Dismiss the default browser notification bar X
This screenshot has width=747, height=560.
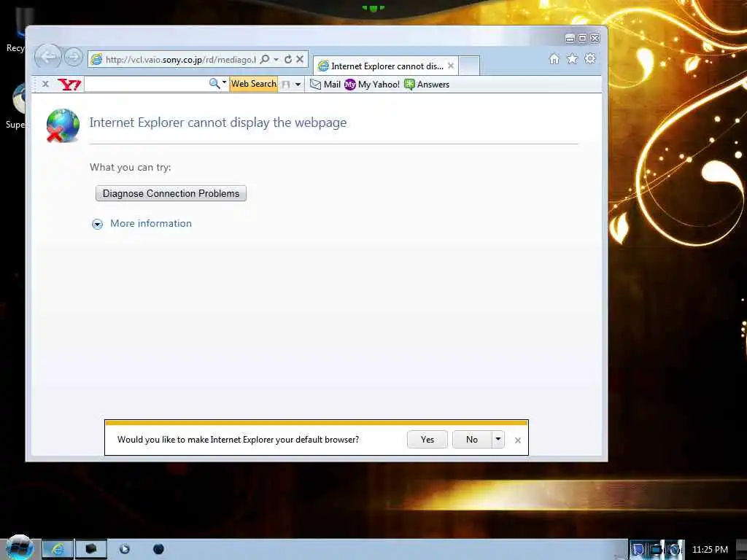[518, 440]
